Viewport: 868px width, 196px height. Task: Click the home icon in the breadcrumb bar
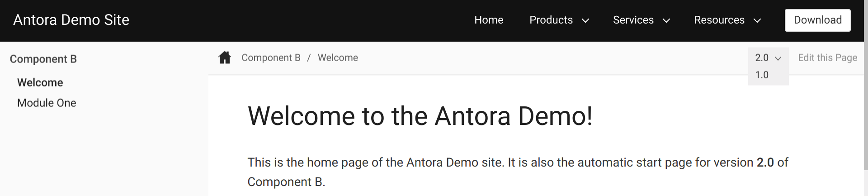click(x=225, y=58)
